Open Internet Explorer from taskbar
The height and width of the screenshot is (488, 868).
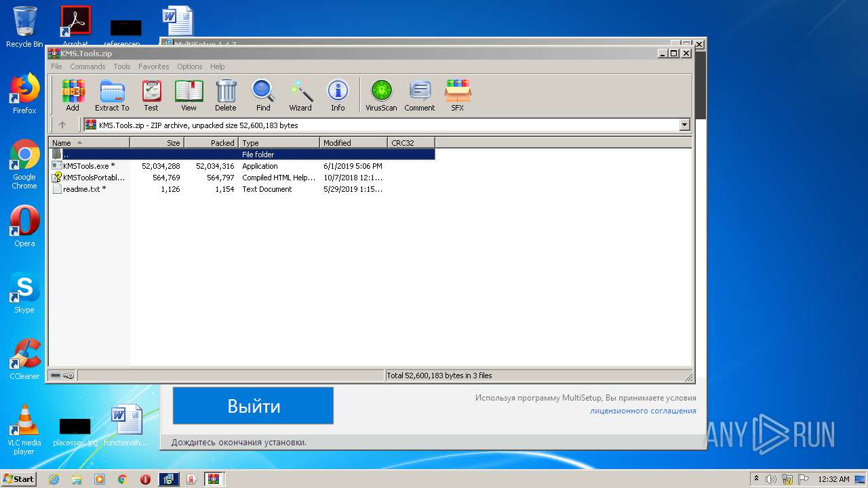click(54, 479)
